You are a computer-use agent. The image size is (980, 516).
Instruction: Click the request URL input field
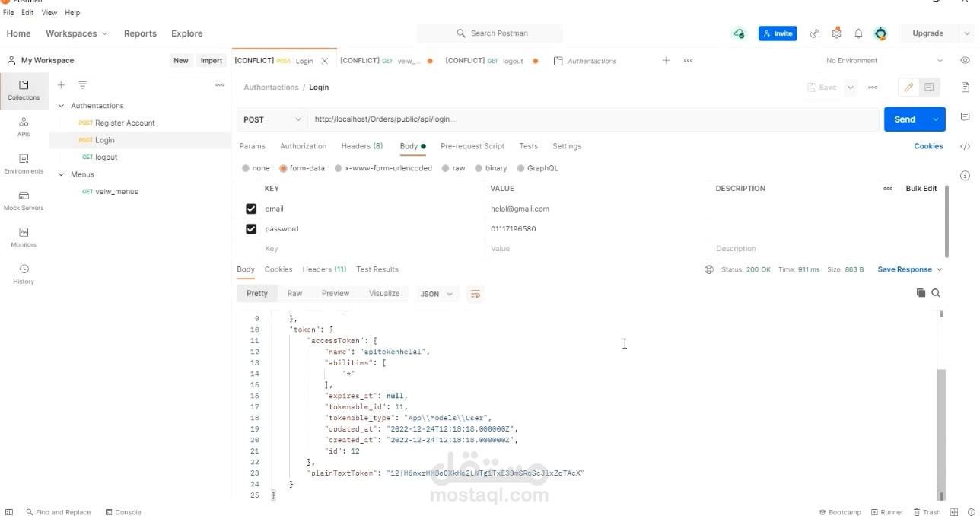tap(593, 119)
